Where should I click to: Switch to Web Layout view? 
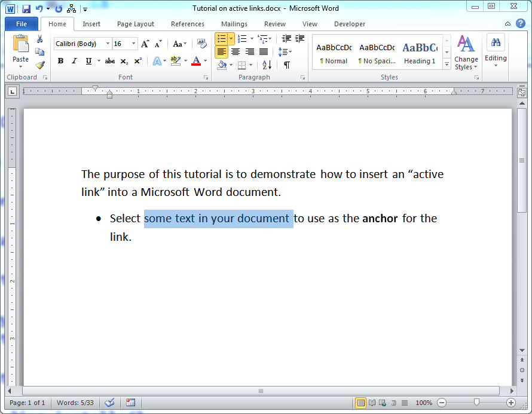pyautogui.click(x=383, y=403)
